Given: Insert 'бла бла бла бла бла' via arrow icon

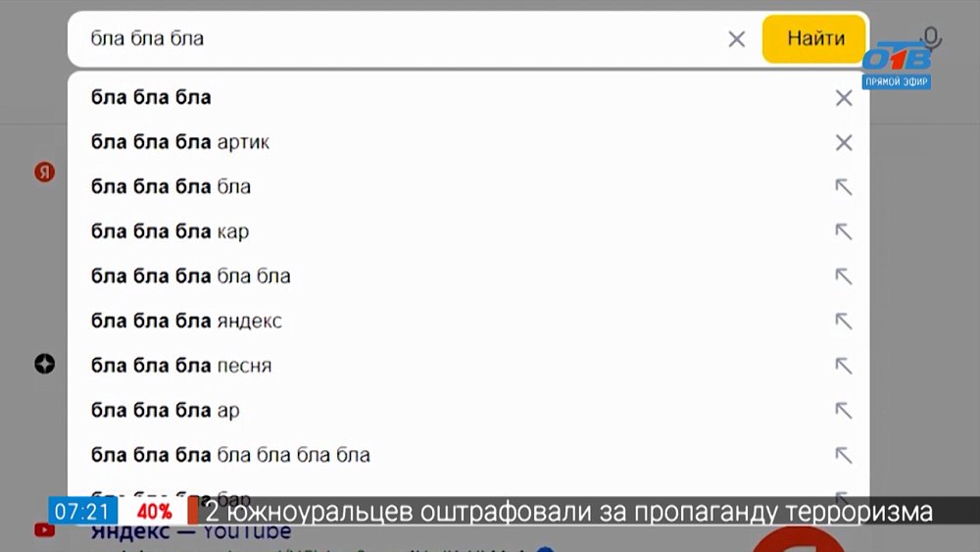Looking at the screenshot, I should [844, 276].
